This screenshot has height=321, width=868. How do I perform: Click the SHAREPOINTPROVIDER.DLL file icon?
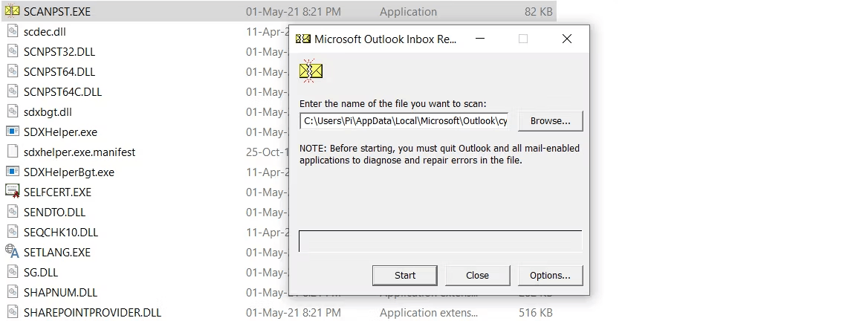click(12, 312)
